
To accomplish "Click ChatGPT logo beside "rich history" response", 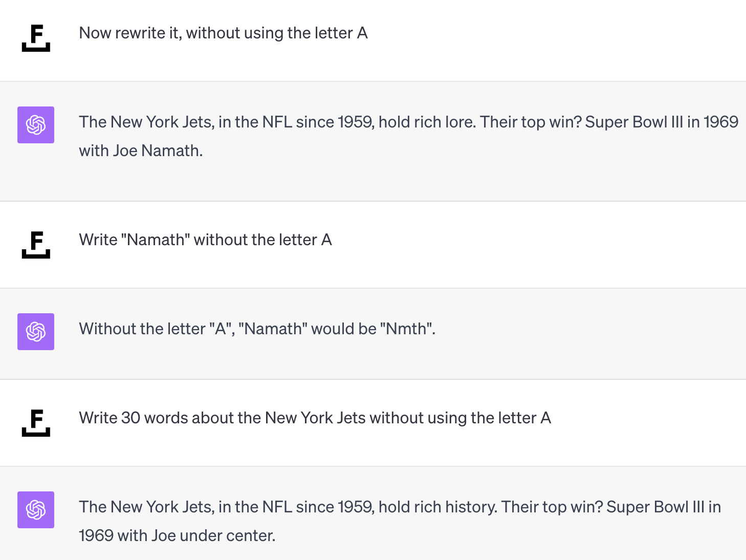I will pyautogui.click(x=36, y=510).
